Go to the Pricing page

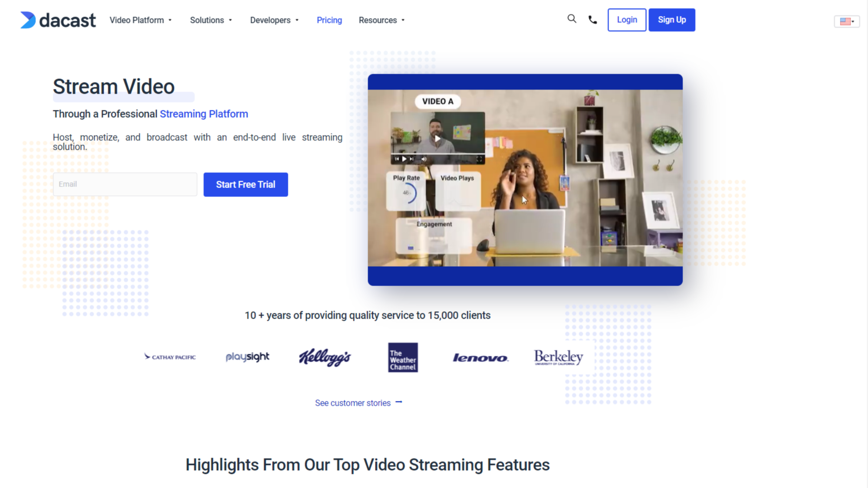[329, 20]
